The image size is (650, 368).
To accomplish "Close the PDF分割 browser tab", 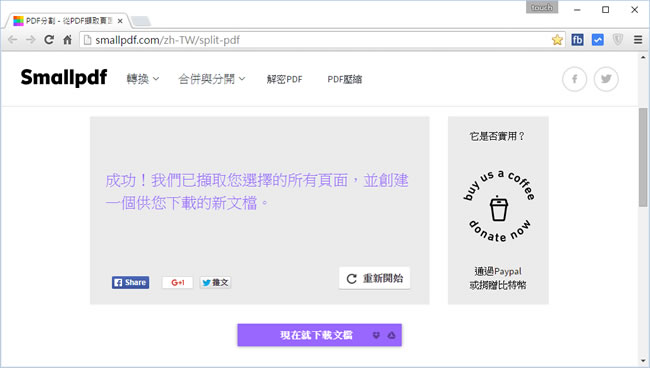I will [x=120, y=21].
